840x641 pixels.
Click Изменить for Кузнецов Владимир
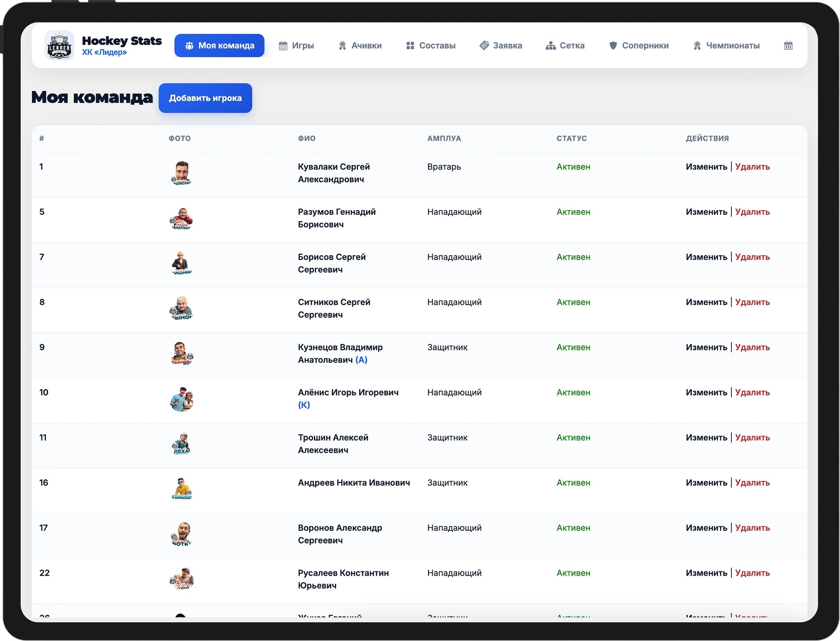[706, 347]
